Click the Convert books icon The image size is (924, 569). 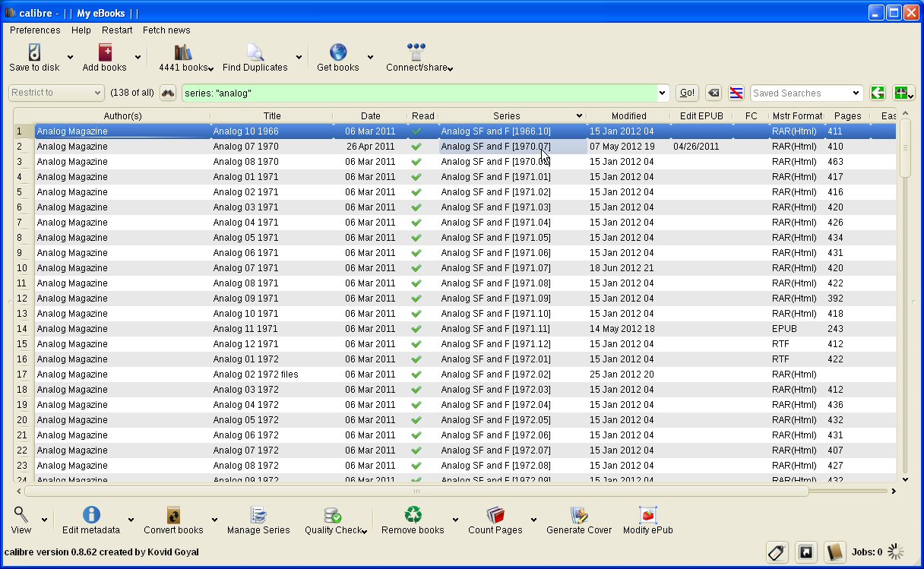point(173,516)
